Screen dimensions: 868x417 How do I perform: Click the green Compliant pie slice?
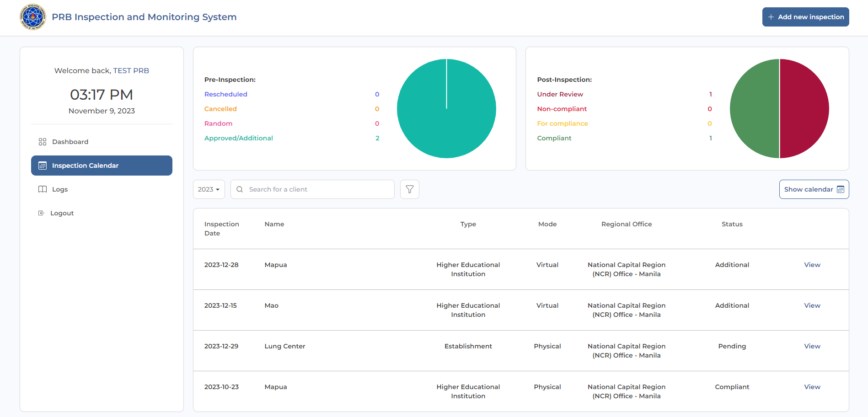(x=755, y=109)
